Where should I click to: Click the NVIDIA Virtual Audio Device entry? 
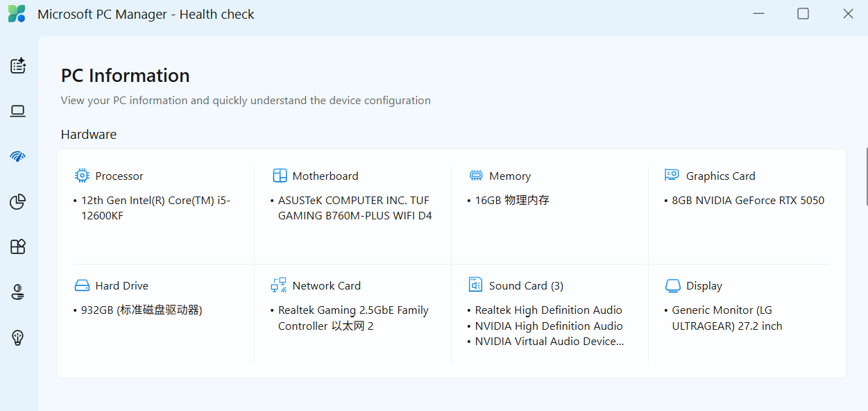[550, 342]
